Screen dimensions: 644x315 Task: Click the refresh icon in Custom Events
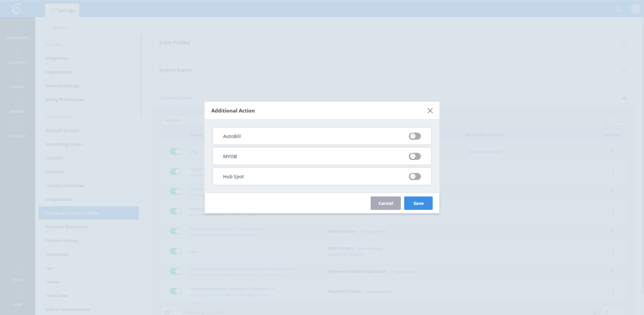click(x=619, y=120)
